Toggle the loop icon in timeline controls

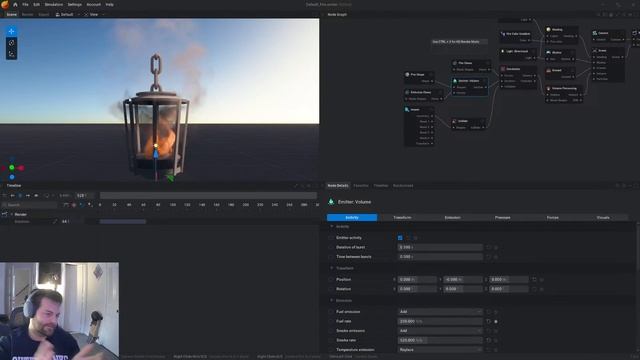click(x=46, y=196)
